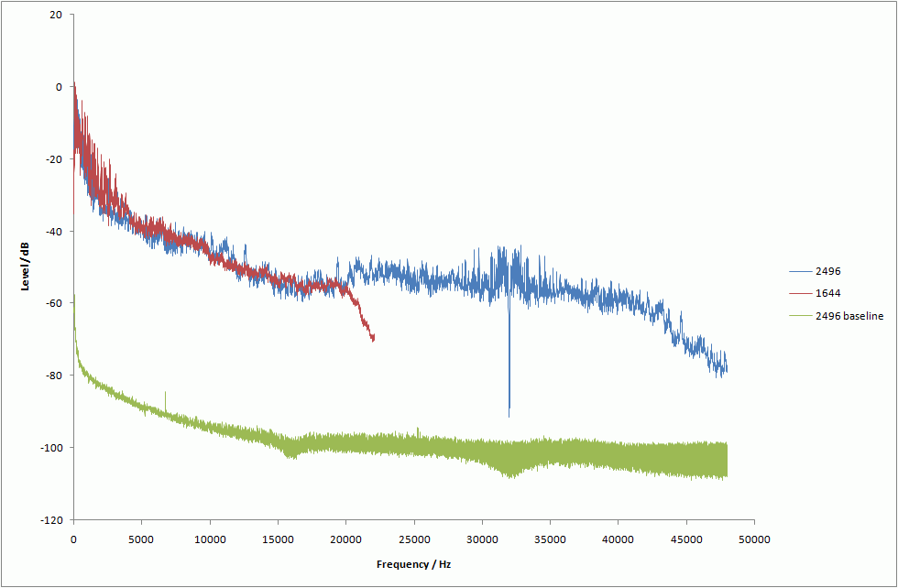Select the 2496 legend entry
Image resolution: width=898 pixels, height=588 pixels.
(814, 270)
